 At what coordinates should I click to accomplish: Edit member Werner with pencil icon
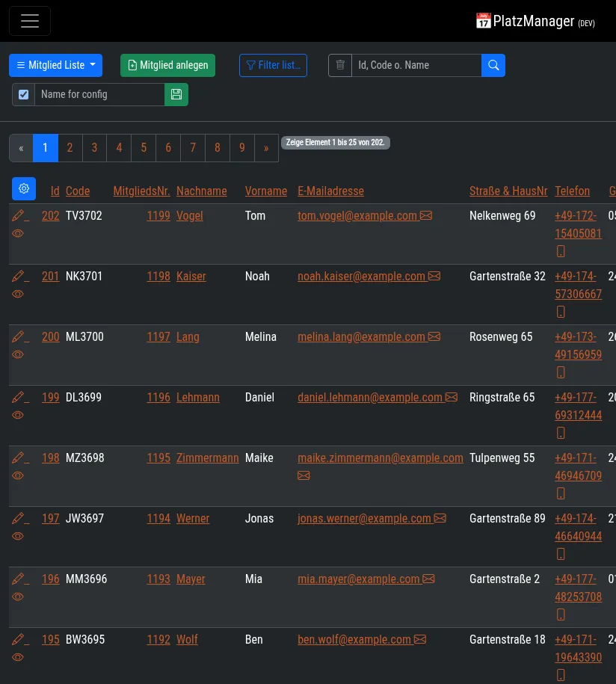[x=18, y=519]
